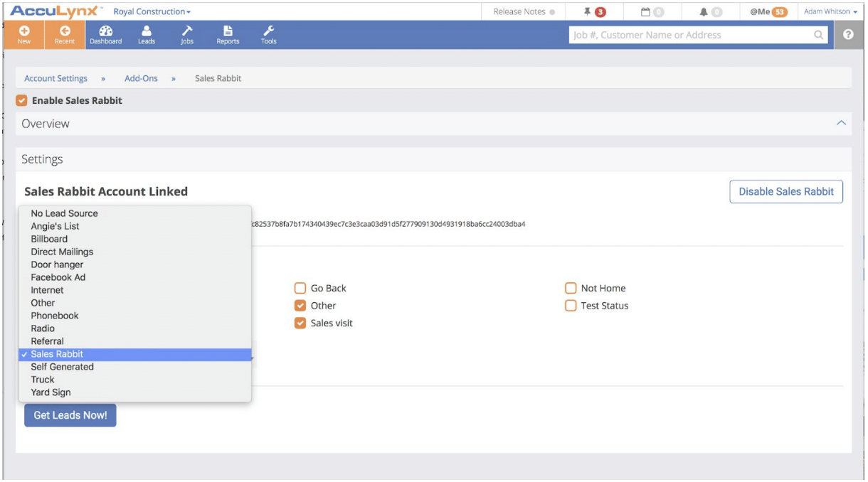
Task: Select Angie's List lead source
Action: point(135,226)
